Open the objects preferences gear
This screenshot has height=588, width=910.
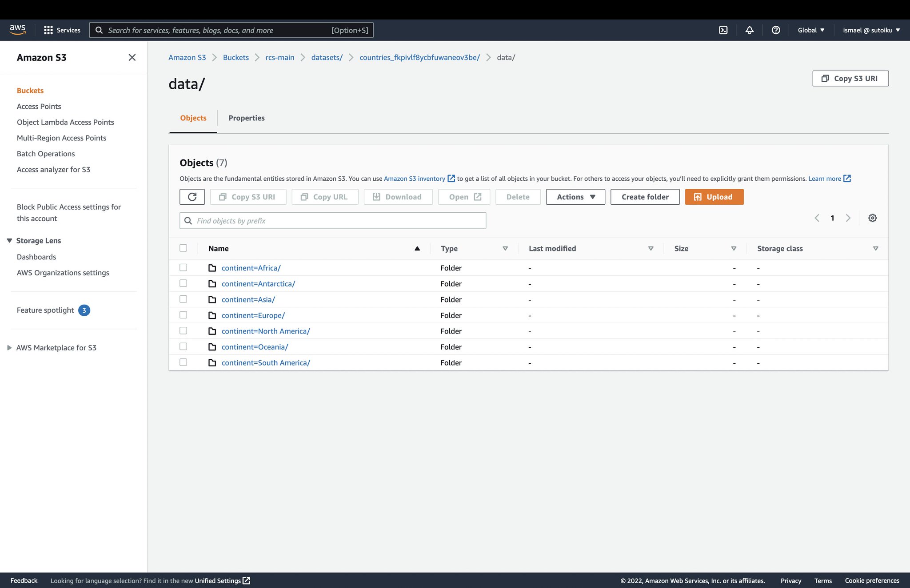pyautogui.click(x=872, y=218)
